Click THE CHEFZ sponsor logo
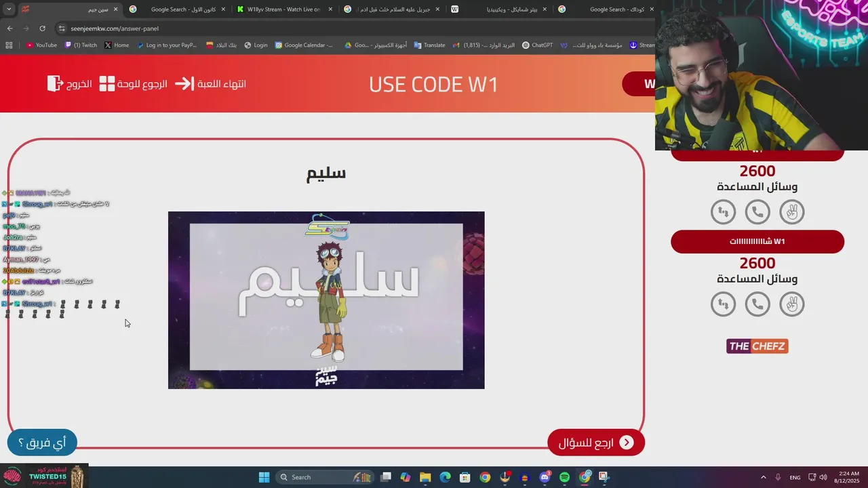The width and height of the screenshot is (868, 488). click(757, 346)
